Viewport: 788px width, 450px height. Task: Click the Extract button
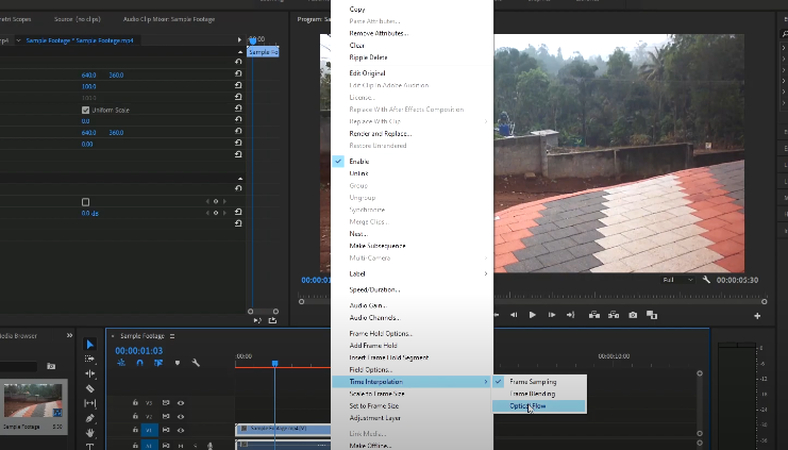tap(614, 315)
